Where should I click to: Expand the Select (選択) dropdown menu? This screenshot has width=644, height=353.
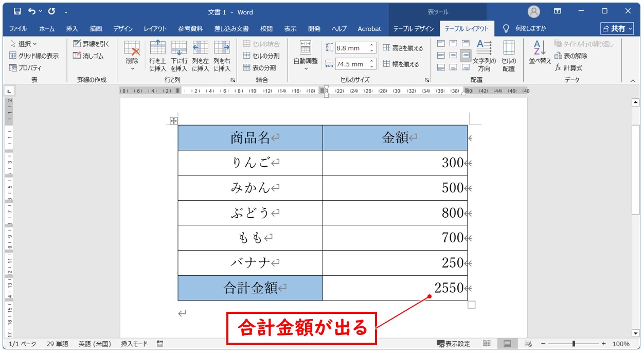click(x=24, y=44)
